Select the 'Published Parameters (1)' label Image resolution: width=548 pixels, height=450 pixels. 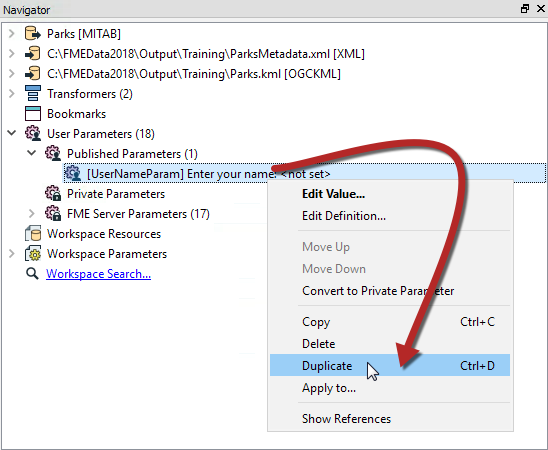[132, 154]
